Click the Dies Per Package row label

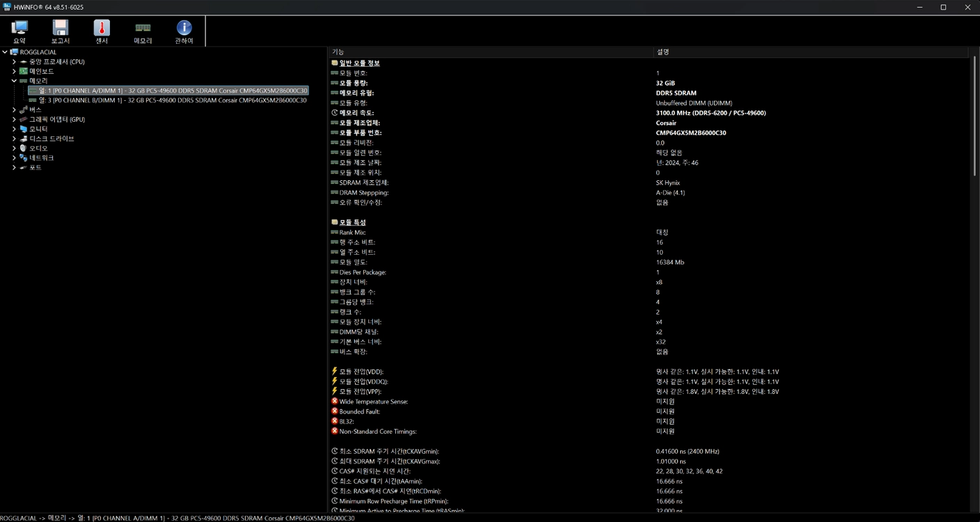click(363, 272)
